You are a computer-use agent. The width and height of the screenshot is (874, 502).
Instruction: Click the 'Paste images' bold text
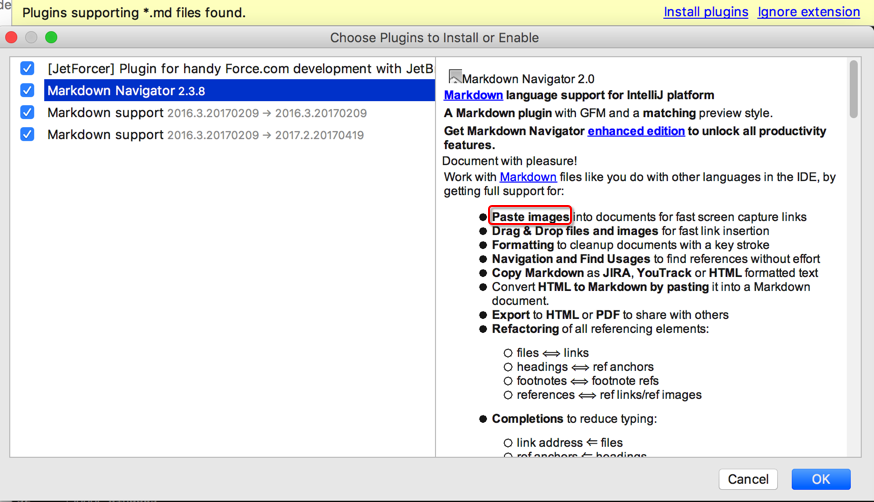[x=530, y=217]
